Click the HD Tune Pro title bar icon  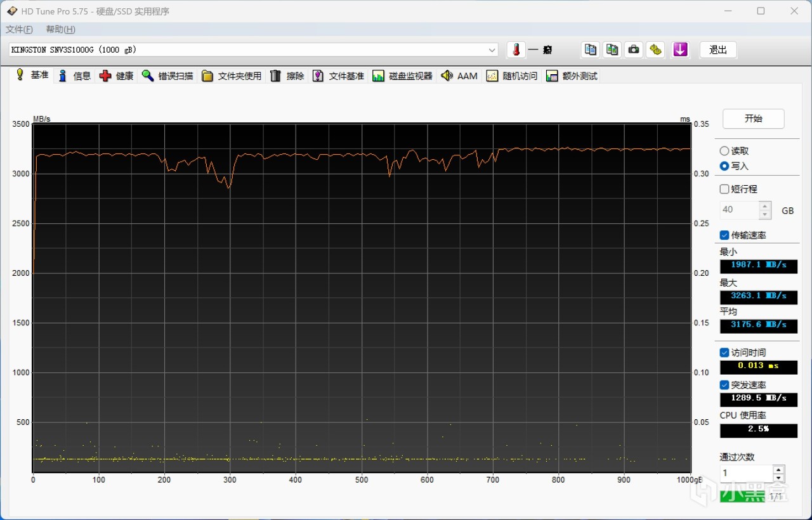coord(12,11)
